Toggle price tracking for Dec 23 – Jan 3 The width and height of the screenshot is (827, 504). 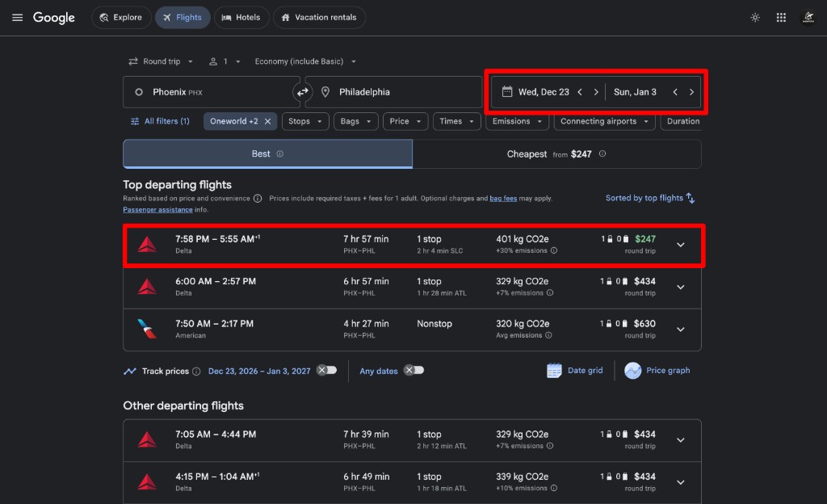(x=326, y=370)
